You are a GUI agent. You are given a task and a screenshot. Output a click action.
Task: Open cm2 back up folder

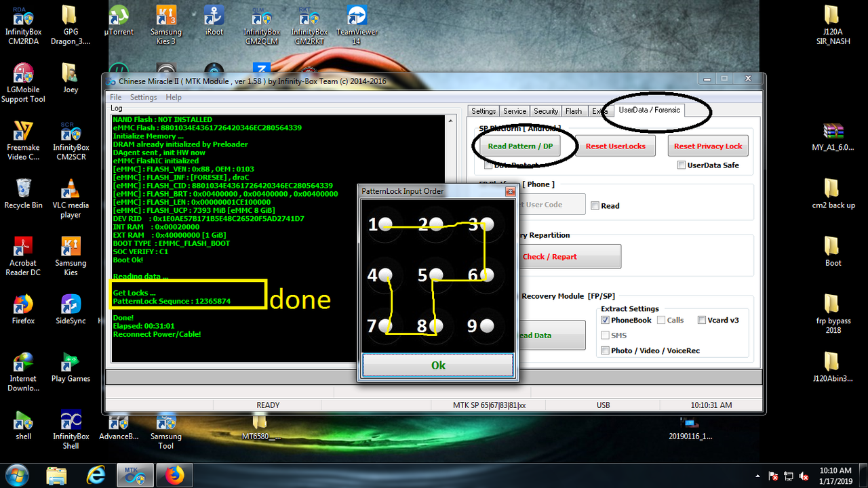(833, 194)
